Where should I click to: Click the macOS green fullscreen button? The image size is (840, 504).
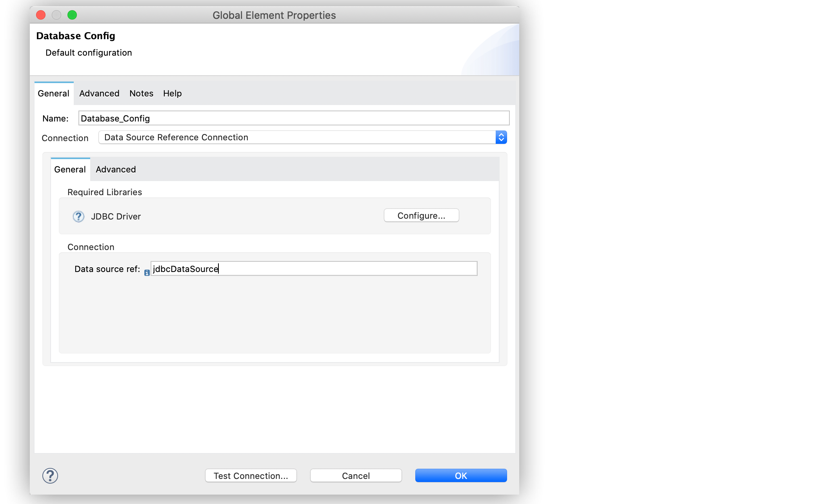(72, 15)
